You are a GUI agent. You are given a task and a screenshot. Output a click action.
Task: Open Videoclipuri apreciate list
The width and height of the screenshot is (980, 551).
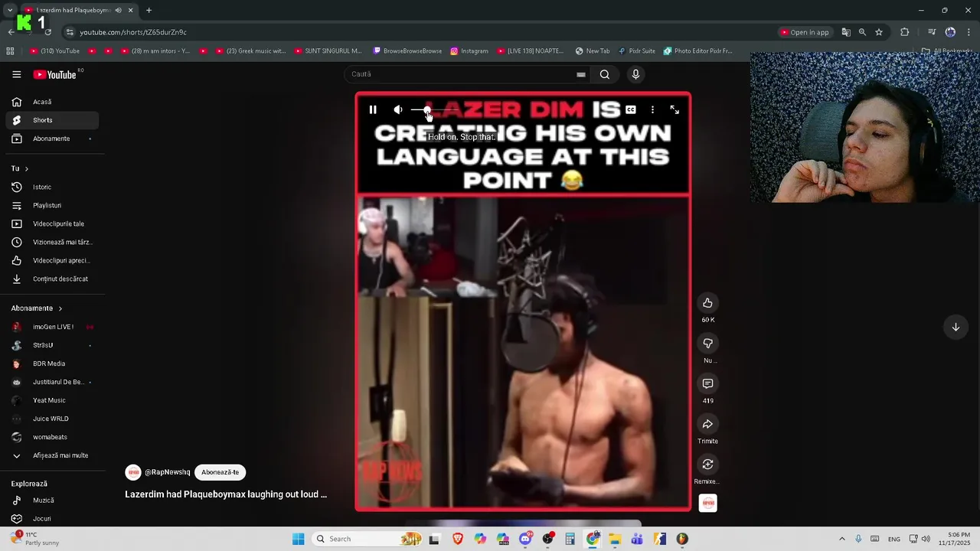point(52,260)
